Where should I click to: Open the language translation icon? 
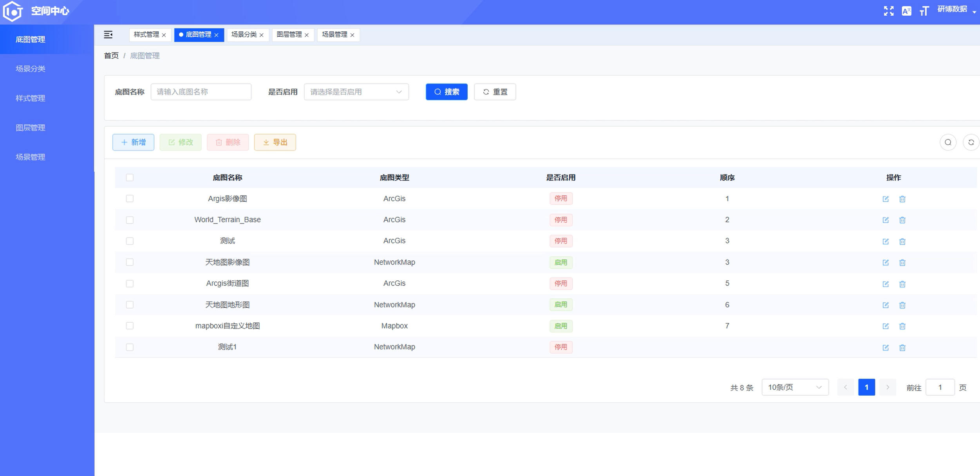906,11
